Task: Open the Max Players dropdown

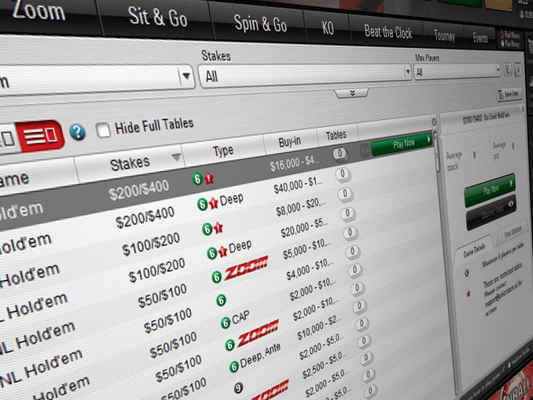Action: (x=458, y=71)
